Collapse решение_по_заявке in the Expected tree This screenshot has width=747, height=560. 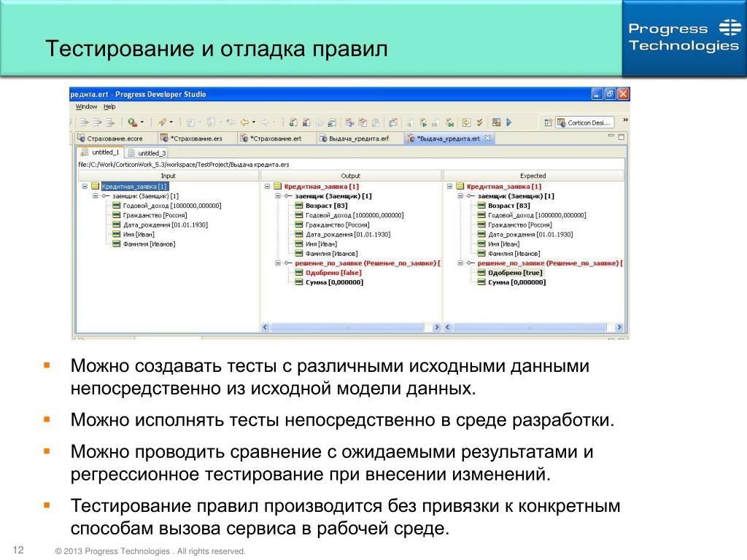tap(460, 262)
